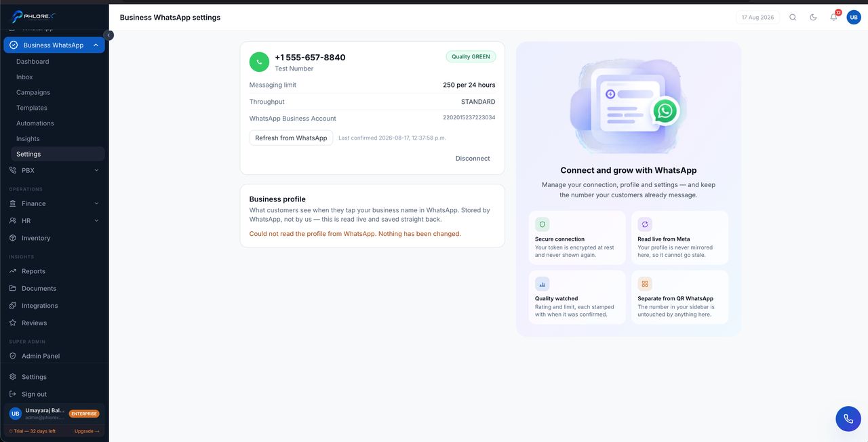Click the Admin Panel shield icon
Image resolution: width=868 pixels, height=442 pixels.
pos(13,356)
